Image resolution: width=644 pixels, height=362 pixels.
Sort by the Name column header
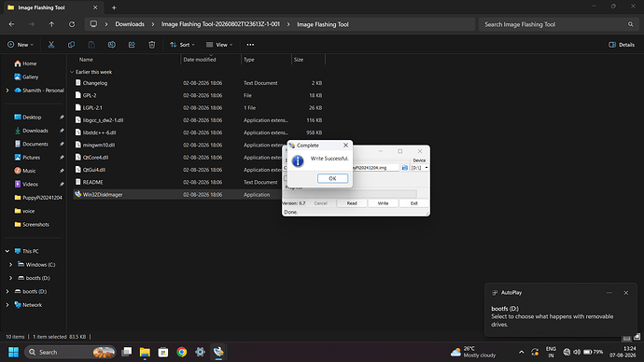tap(86, 60)
